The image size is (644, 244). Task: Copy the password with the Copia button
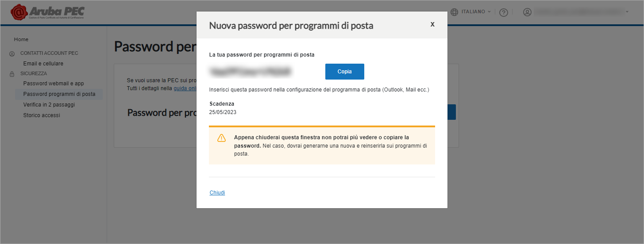[x=345, y=72]
